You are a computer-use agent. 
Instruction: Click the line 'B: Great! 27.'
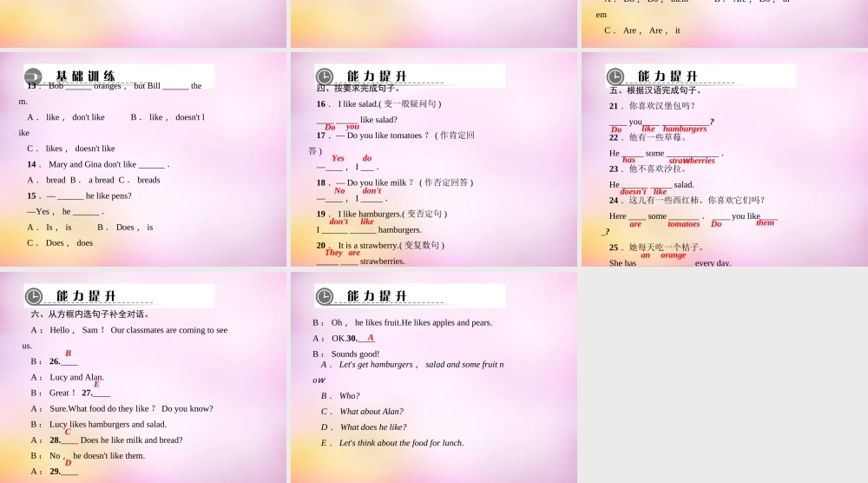tap(70, 393)
